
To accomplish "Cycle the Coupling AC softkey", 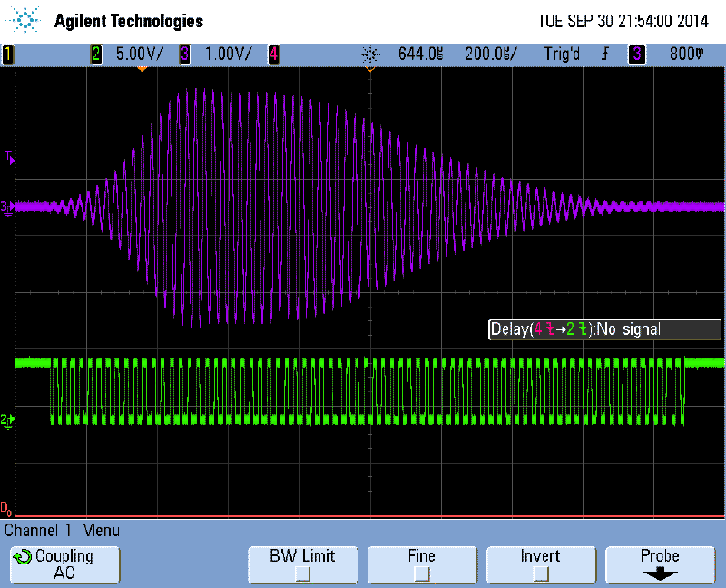I will click(64, 564).
